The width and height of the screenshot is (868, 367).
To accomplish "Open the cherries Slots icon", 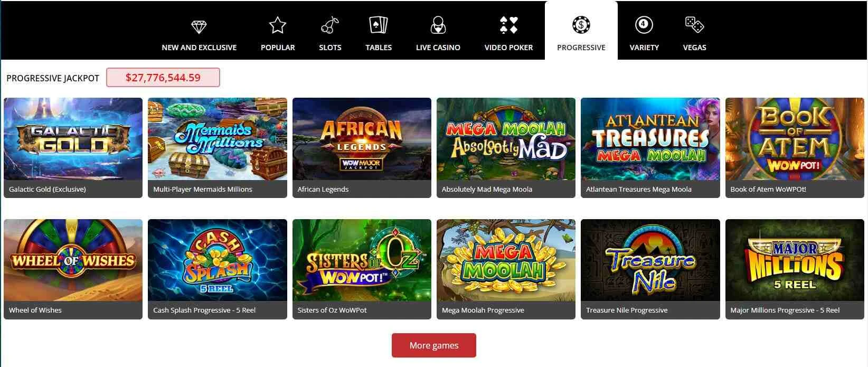I will pos(330,25).
